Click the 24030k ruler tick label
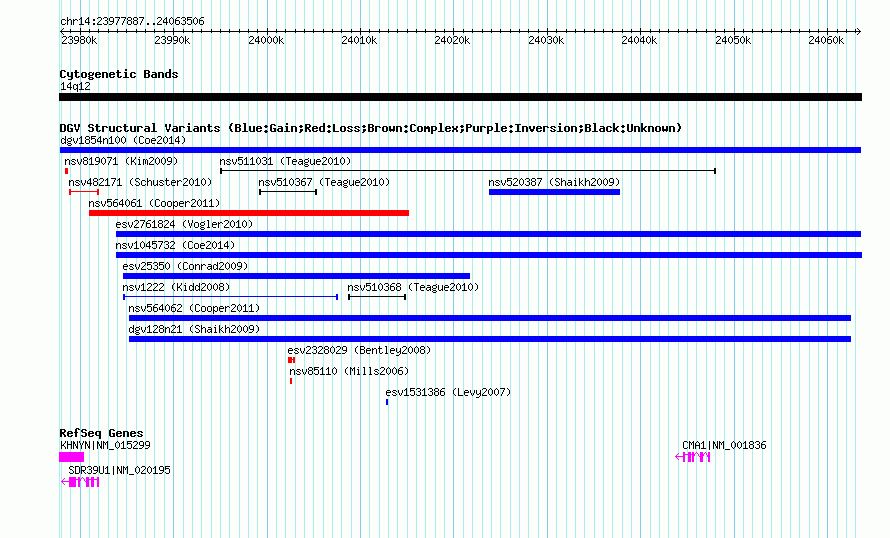Viewport: 890px width, 538px height. (546, 40)
